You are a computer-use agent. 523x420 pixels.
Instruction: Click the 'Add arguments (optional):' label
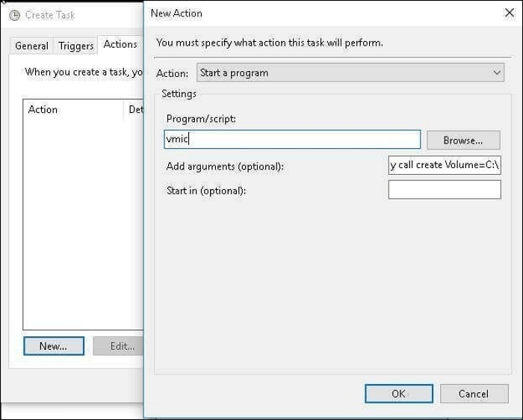(x=225, y=166)
